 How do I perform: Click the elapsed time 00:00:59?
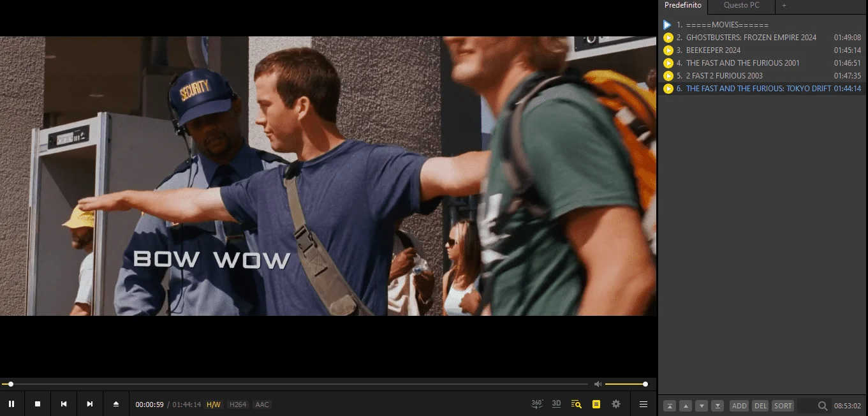pos(150,405)
